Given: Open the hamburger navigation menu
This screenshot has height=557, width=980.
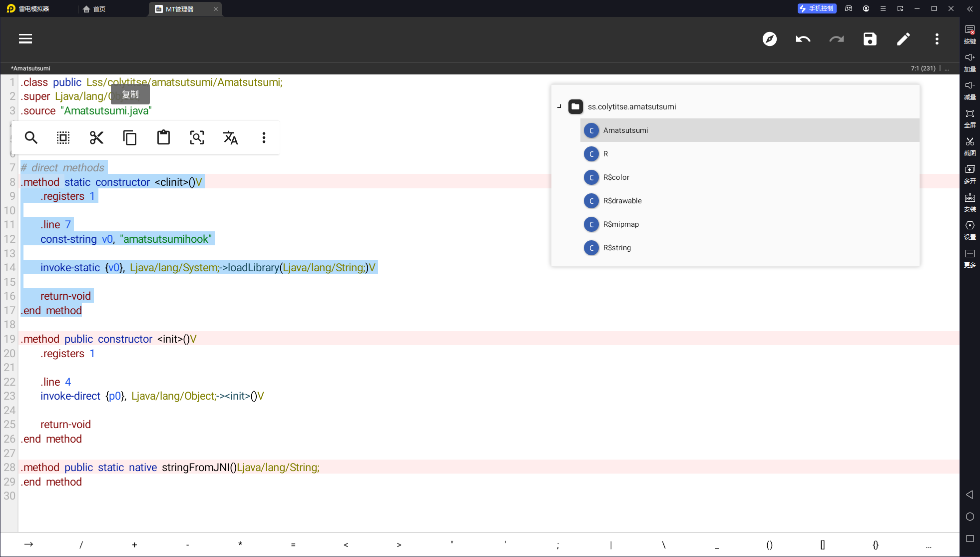Looking at the screenshot, I should pos(25,39).
